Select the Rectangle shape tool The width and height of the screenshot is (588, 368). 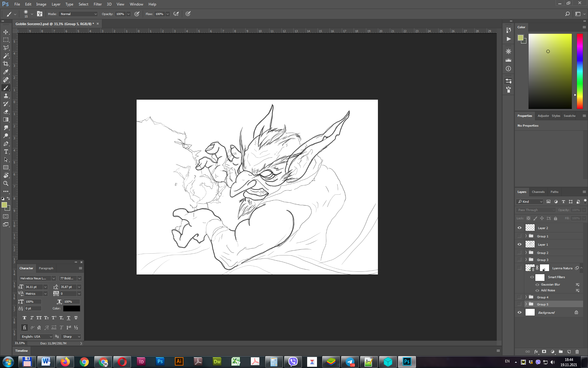6,168
